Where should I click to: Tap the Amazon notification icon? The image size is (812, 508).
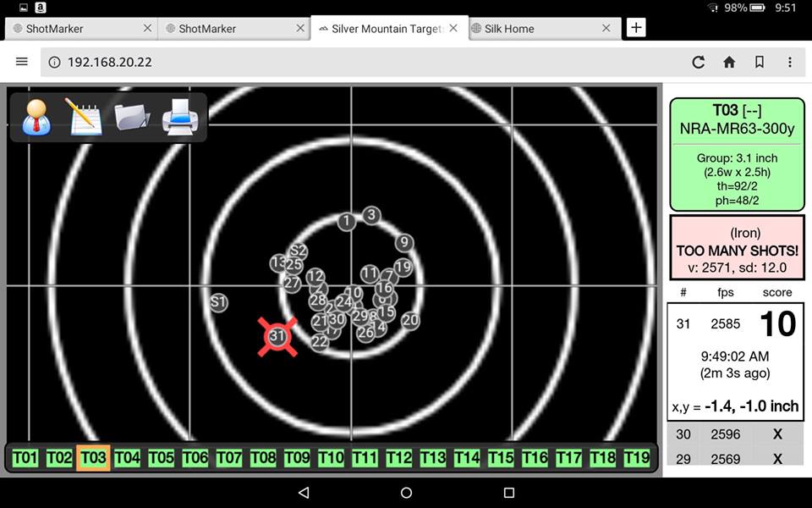point(41,8)
